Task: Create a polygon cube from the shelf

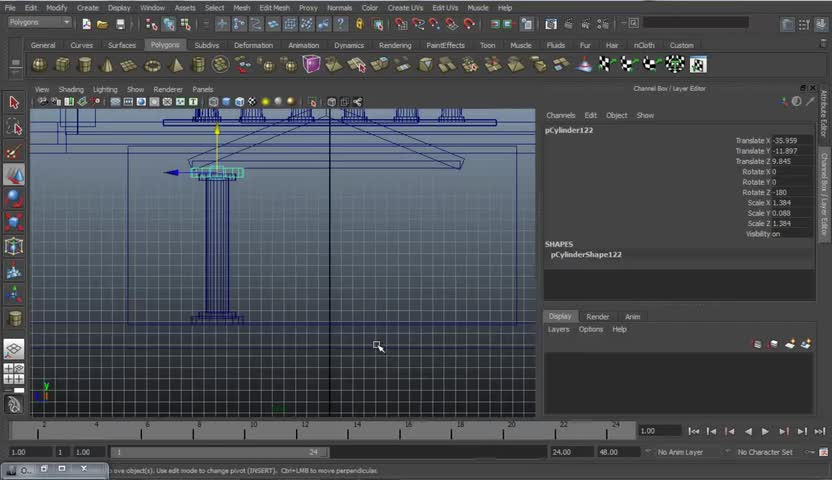Action: pyautogui.click(x=61, y=65)
